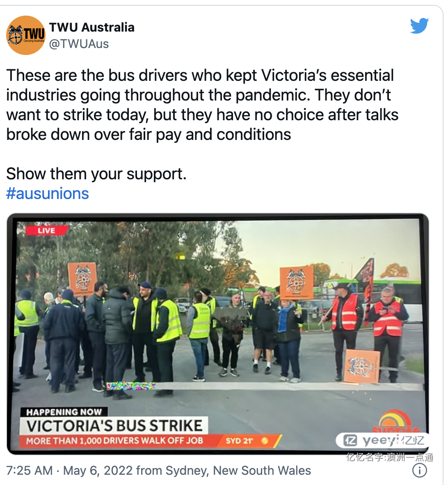Screen dimensions: 448x485
Task: Click the Twitter bird logo
Action: pos(419,25)
